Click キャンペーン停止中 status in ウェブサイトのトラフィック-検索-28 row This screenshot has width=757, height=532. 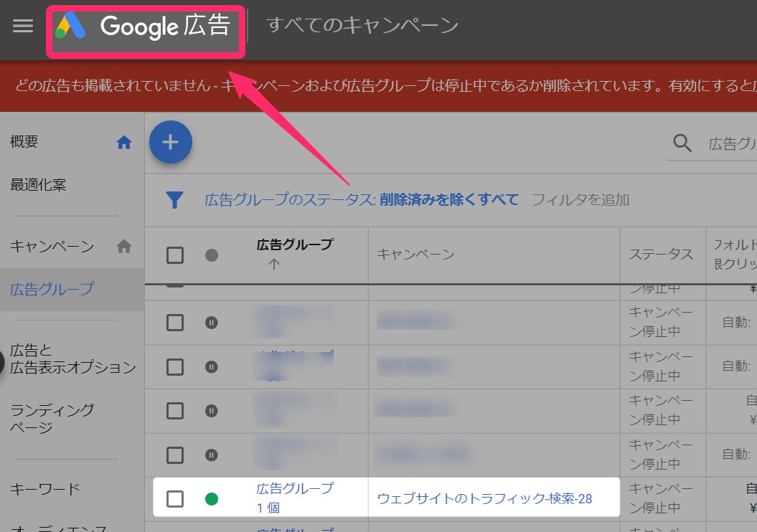[661, 498]
